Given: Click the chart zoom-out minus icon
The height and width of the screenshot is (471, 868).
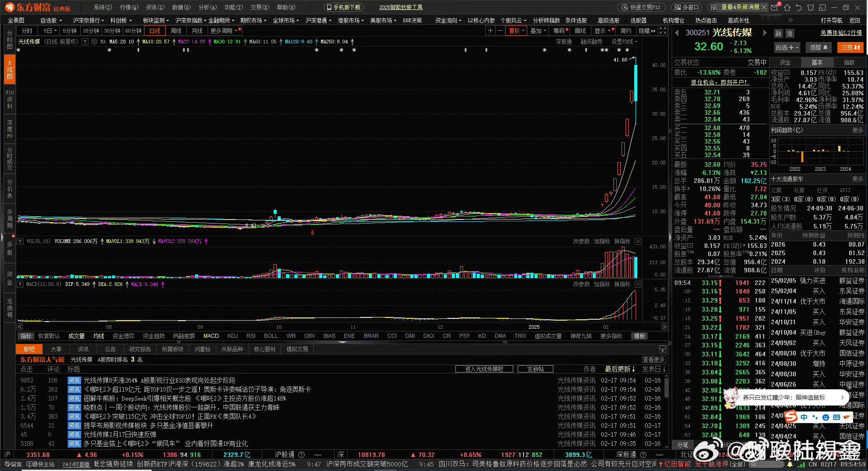Looking at the screenshot, I should (500, 31).
